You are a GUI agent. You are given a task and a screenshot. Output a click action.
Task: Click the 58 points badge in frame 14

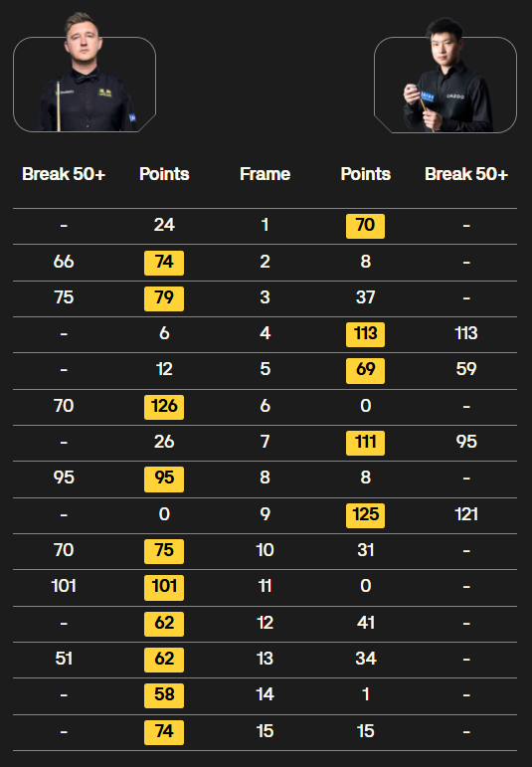[164, 695]
